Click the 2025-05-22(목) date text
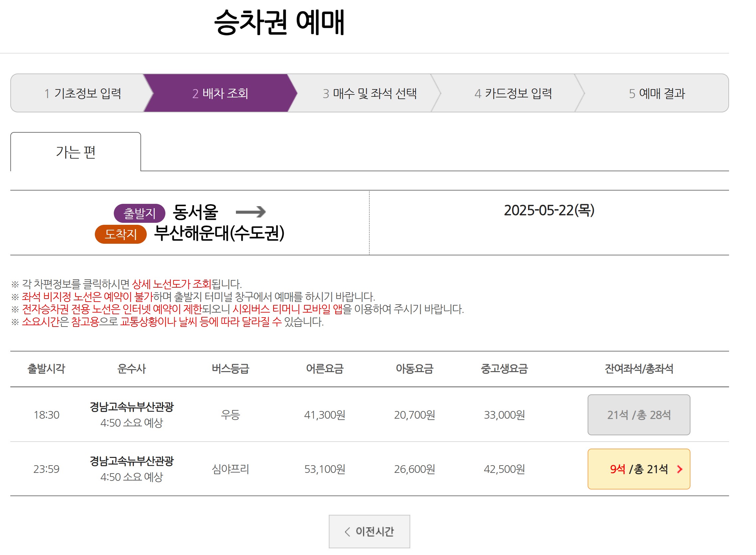Image resolution: width=756 pixels, height=555 pixels. pyautogui.click(x=549, y=210)
